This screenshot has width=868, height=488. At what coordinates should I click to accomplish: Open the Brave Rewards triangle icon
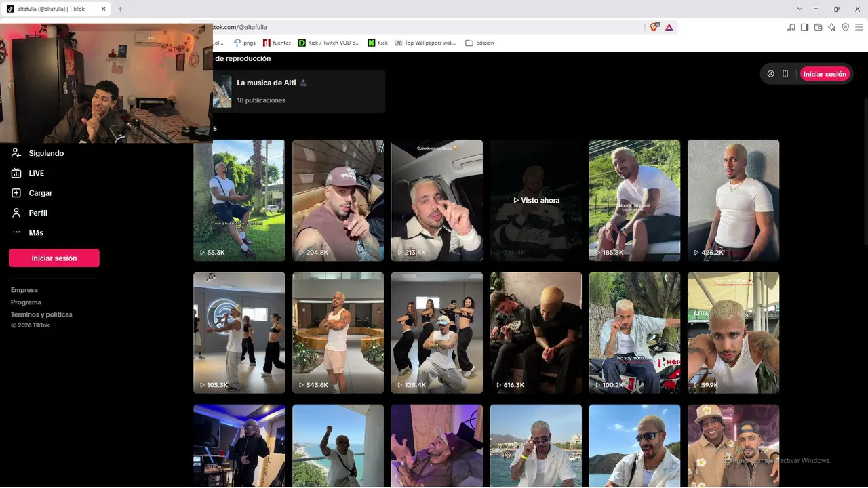pos(669,27)
